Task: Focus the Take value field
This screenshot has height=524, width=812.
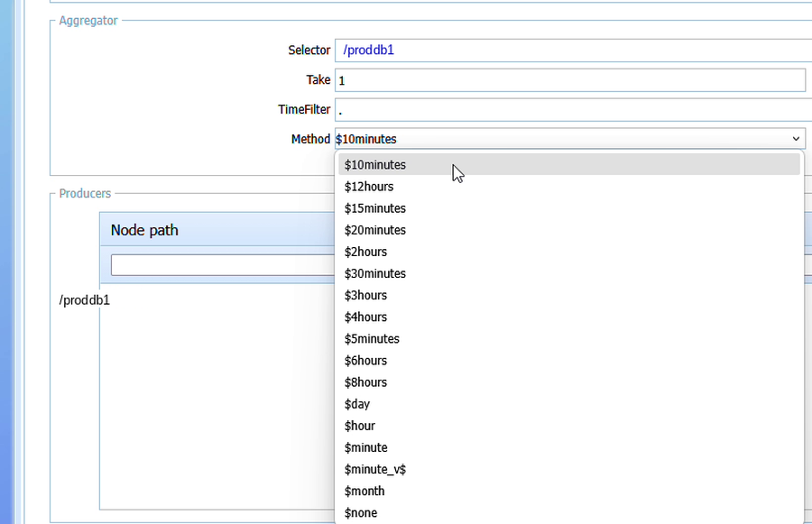Action: coord(570,80)
